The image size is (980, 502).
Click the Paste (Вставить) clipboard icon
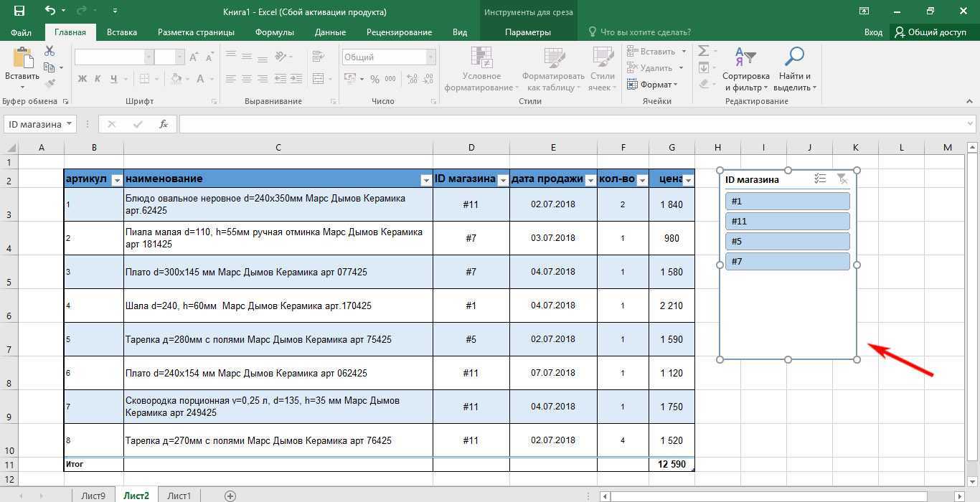click(x=22, y=60)
